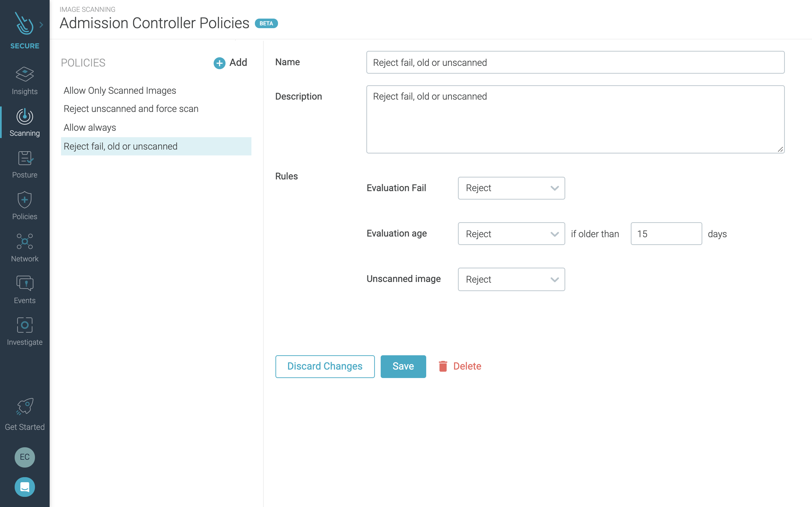Collapse the sidebar with chevron arrow
The image size is (812, 507).
point(41,24)
